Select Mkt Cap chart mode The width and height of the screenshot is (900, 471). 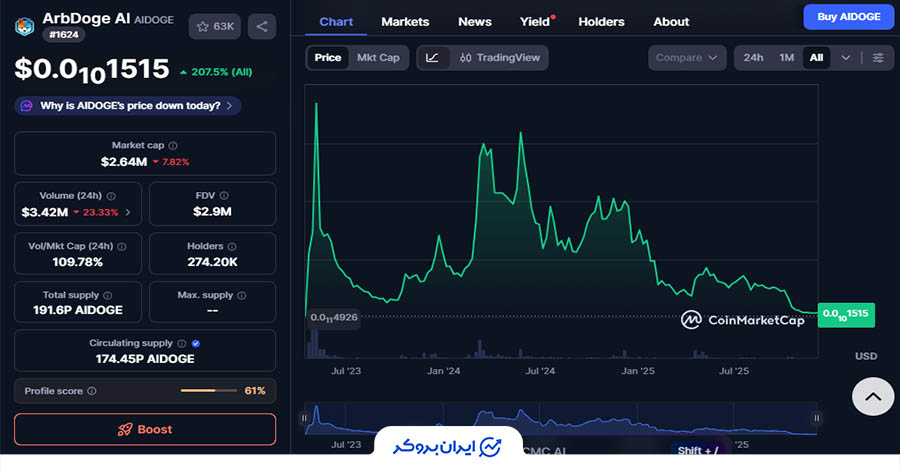(378, 58)
